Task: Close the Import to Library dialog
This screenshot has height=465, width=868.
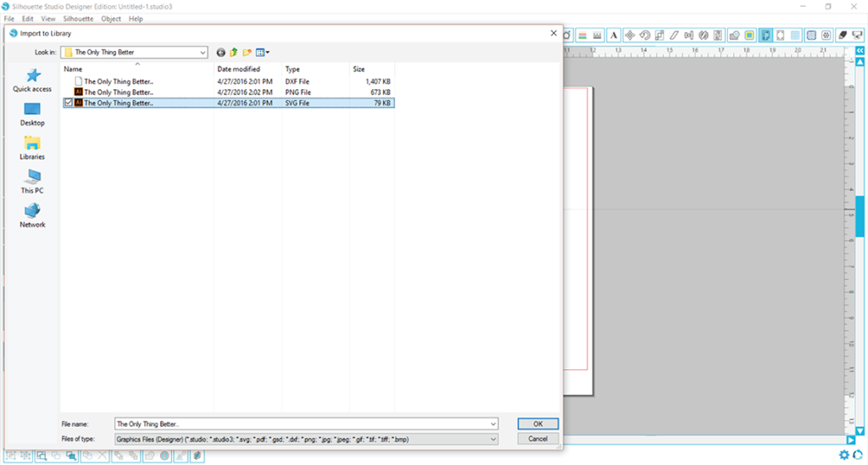Action: click(553, 33)
